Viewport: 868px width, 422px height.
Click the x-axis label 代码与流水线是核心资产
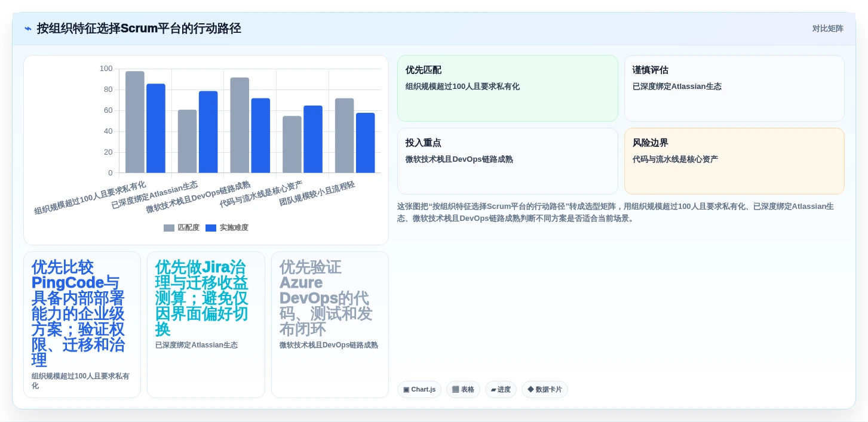(x=261, y=194)
